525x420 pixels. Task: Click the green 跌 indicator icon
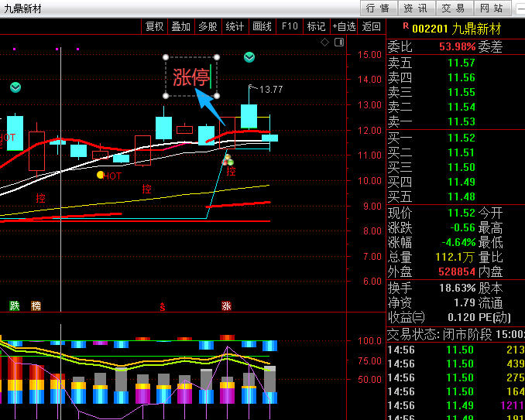[x=14, y=306]
